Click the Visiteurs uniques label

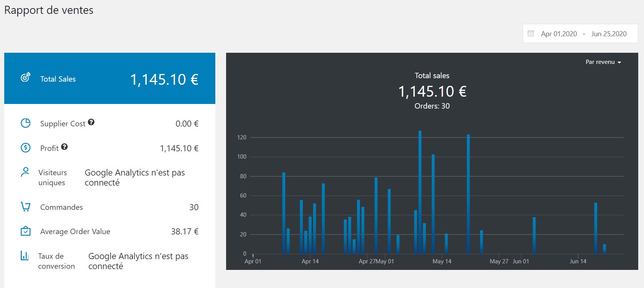click(x=53, y=177)
